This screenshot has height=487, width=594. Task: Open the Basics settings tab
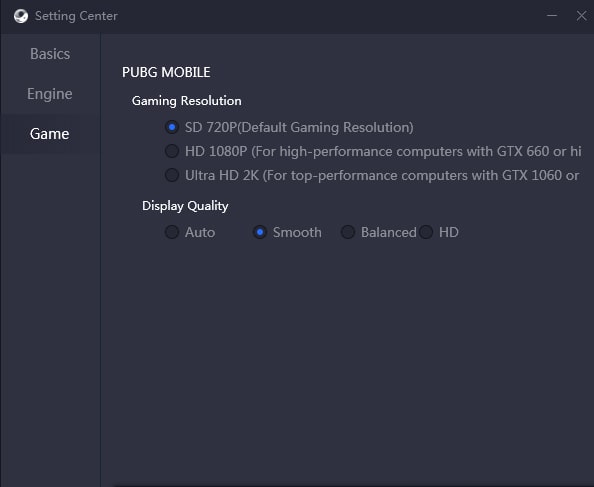50,54
